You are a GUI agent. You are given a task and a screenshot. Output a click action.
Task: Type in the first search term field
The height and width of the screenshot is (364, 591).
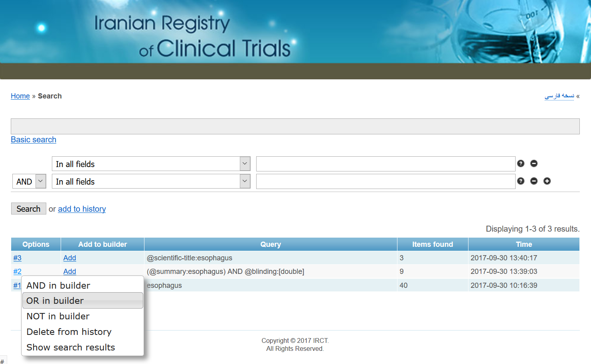pos(385,164)
